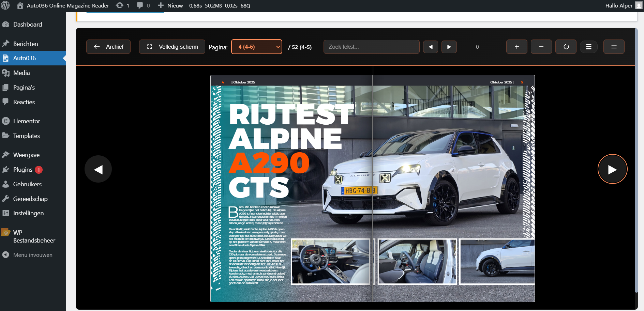Open the hamburger menu in the reader toolbar

tap(614, 47)
